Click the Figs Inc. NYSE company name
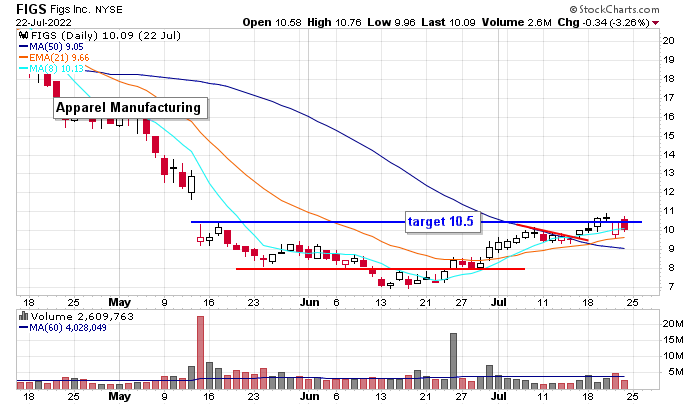The image size is (700, 405). pyautogui.click(x=86, y=9)
